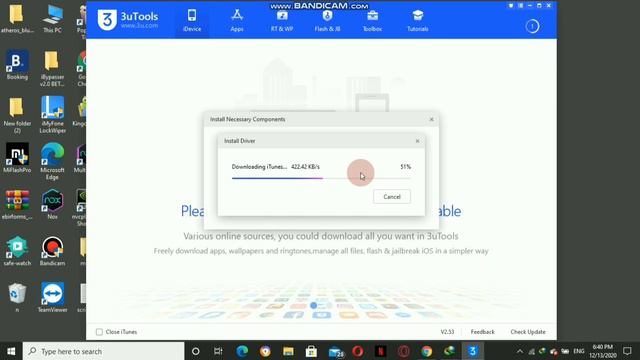Viewport: 640px width, 360px height.
Task: Click the 51% progress percentage text
Action: click(405, 167)
